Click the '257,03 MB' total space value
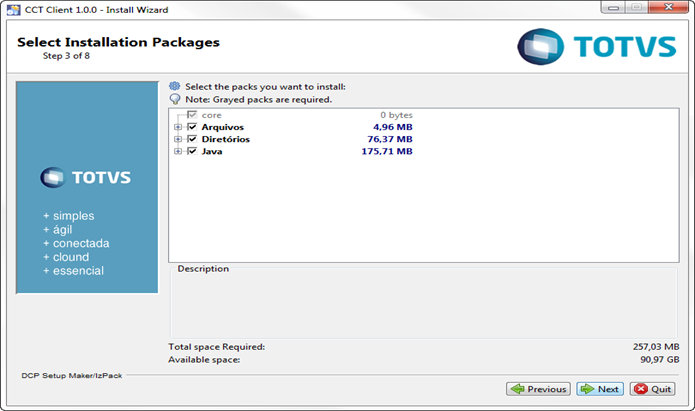Viewport: 695px width, 411px height. (x=656, y=347)
